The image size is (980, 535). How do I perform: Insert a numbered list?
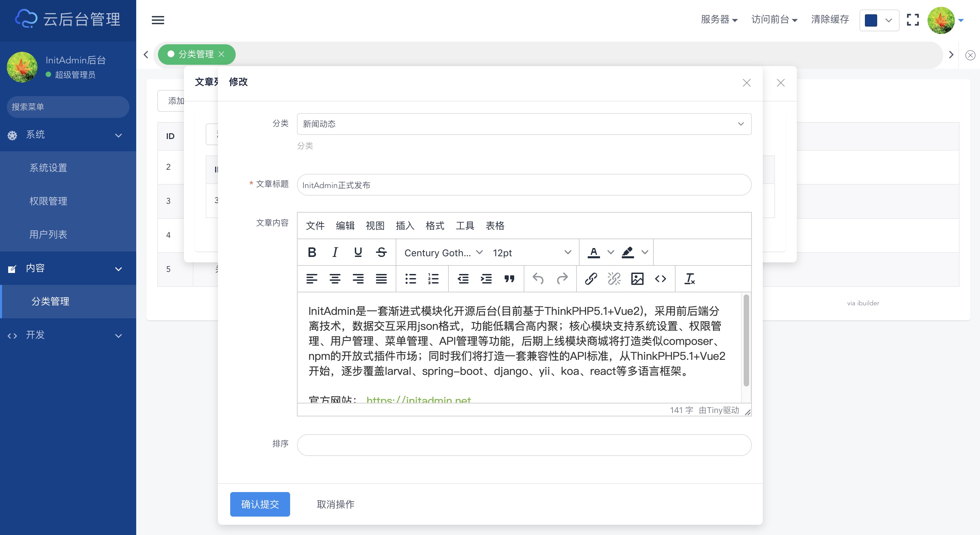(x=433, y=279)
